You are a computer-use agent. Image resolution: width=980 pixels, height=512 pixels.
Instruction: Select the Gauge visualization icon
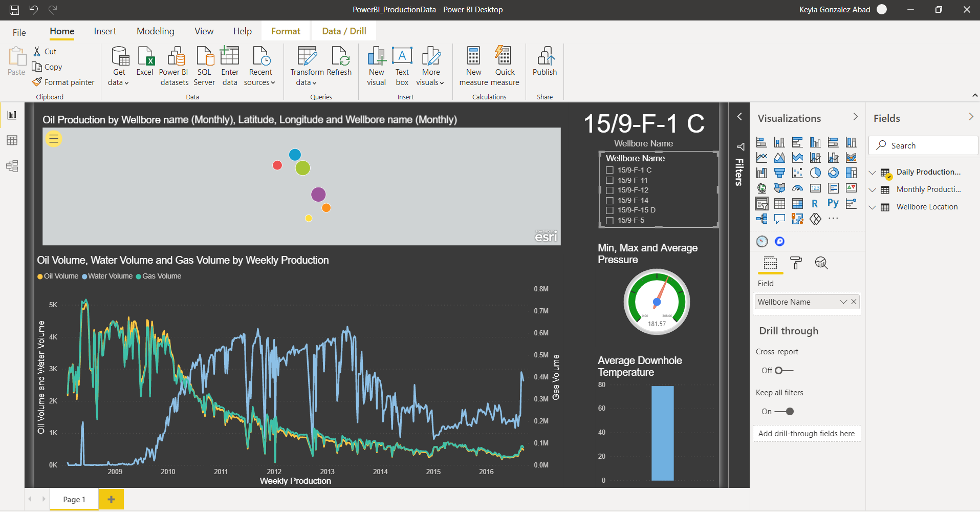point(797,188)
